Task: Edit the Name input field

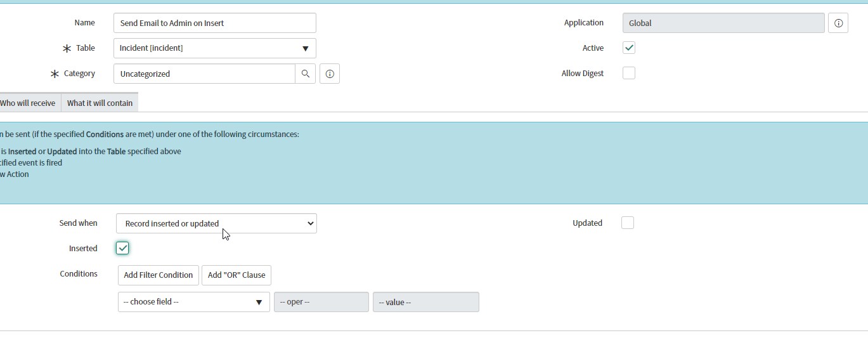Action: pos(215,23)
